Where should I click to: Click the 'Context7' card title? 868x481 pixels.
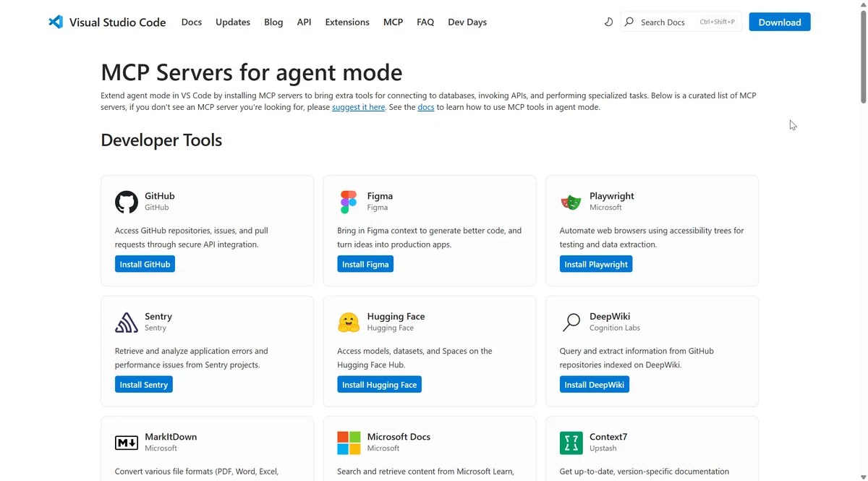tap(608, 437)
